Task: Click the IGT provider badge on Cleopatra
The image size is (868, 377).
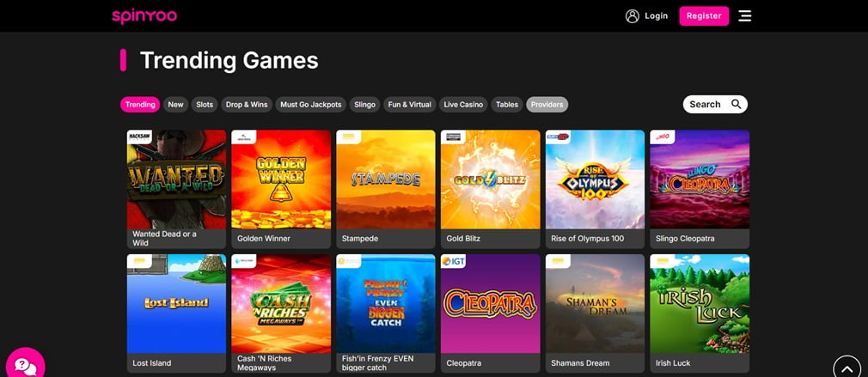Action: pyautogui.click(x=455, y=261)
